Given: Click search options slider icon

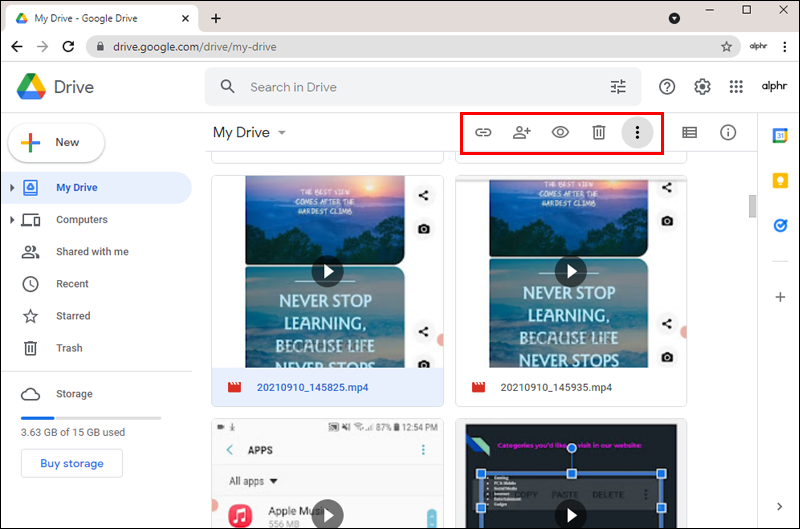Looking at the screenshot, I should [x=618, y=87].
